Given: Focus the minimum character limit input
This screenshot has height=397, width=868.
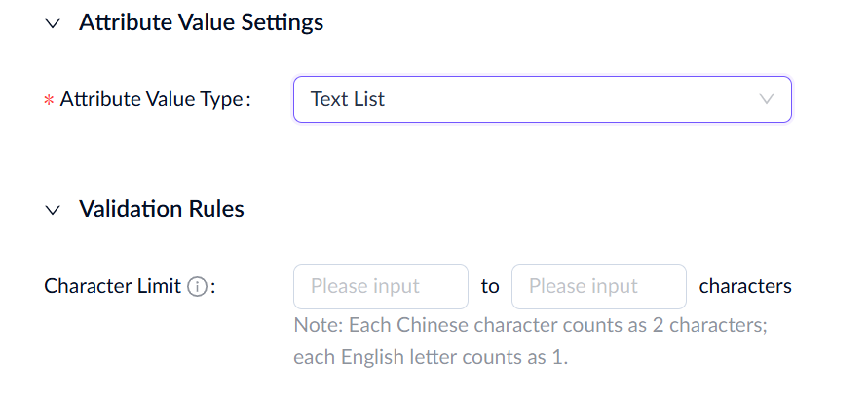Looking at the screenshot, I should tap(380, 287).
